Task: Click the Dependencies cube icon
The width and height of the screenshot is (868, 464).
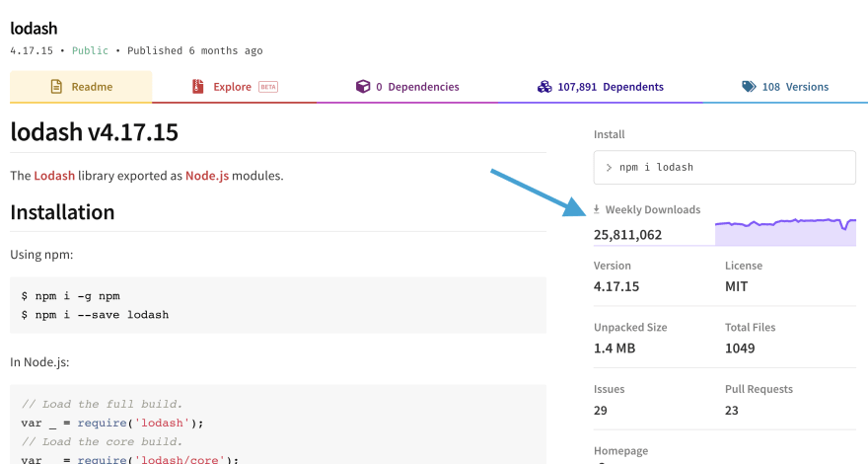Action: pos(363,87)
